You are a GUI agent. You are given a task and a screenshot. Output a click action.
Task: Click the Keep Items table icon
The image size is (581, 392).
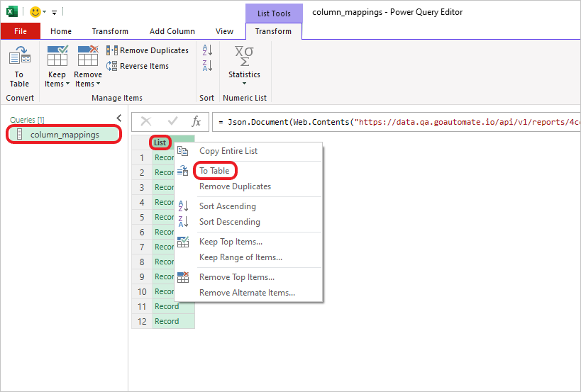coord(57,55)
